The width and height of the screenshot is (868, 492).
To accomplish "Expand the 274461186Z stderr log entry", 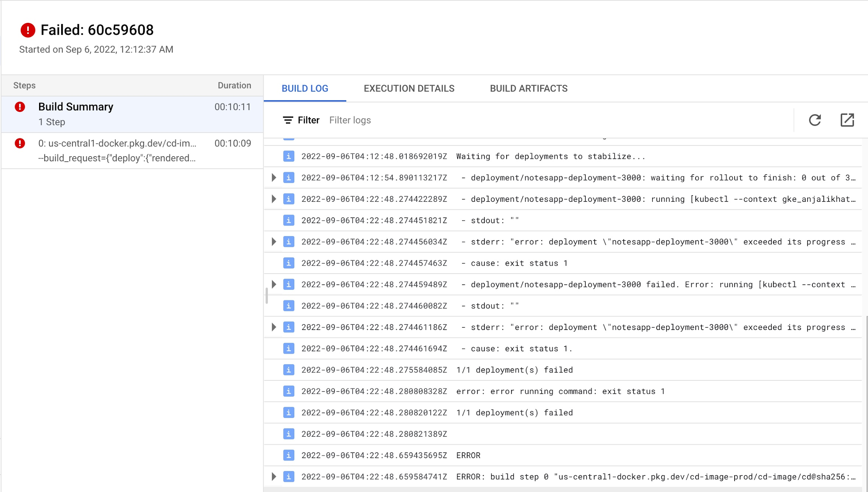I will 274,327.
